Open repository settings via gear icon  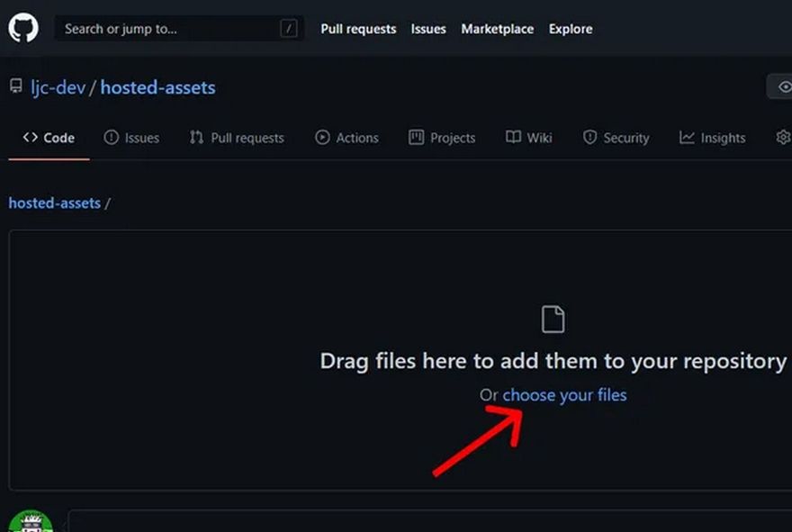pos(783,138)
